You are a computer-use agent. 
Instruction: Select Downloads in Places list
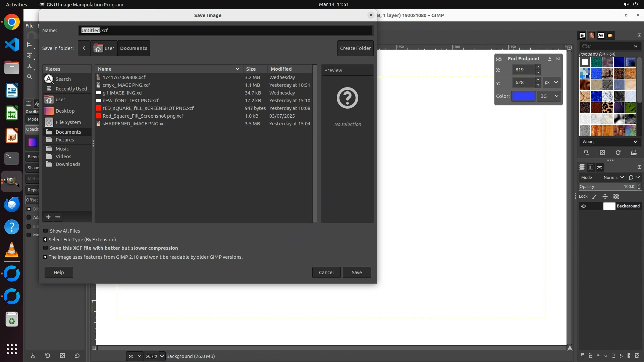[68, 164]
